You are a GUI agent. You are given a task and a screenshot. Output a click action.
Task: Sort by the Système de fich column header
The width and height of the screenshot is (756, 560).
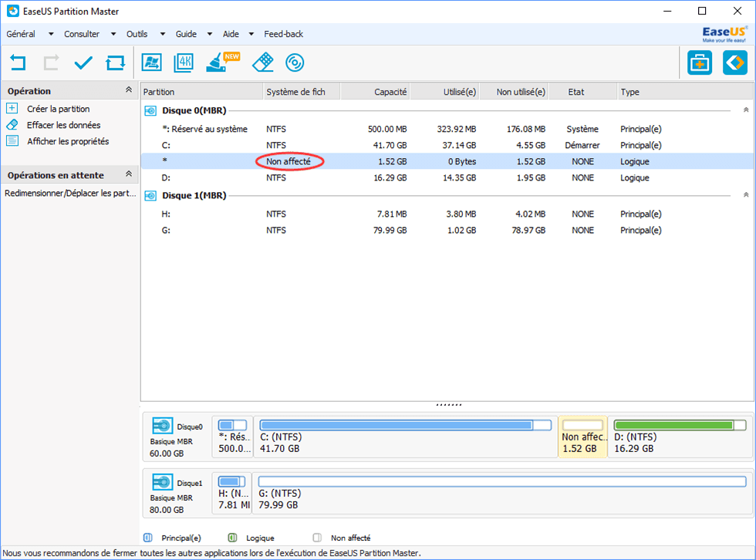pyautogui.click(x=302, y=92)
